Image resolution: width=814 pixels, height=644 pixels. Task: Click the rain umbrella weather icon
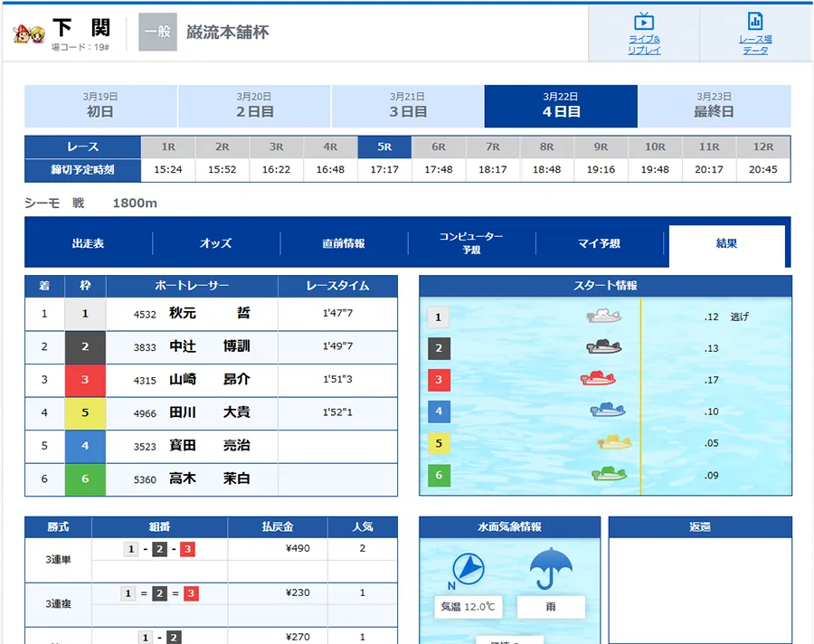tap(551, 567)
